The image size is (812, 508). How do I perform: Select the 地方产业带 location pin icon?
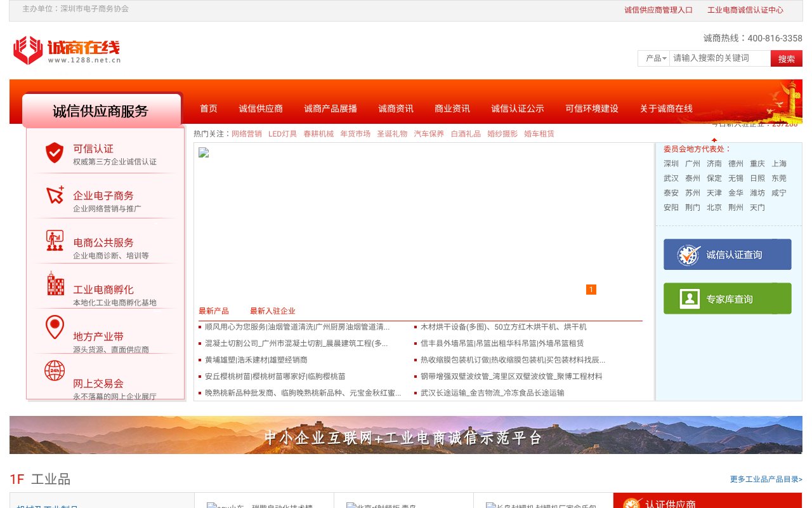point(55,328)
